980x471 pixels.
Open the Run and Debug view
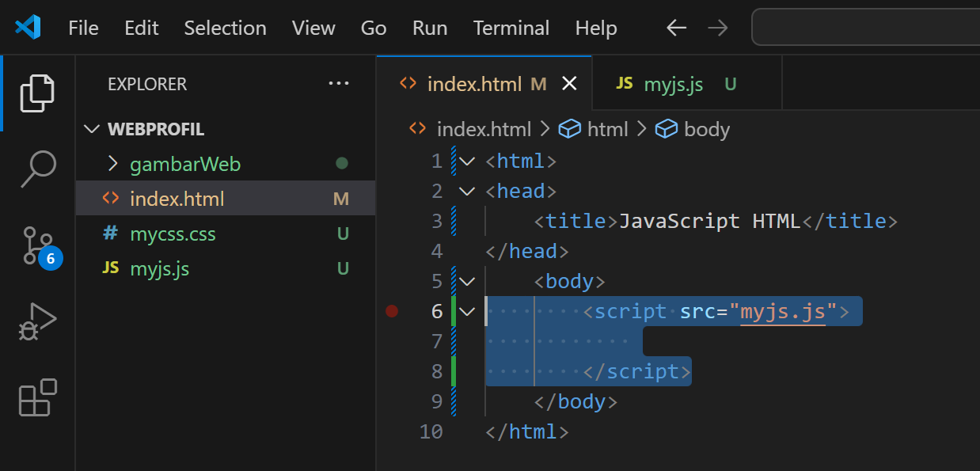coord(37,322)
